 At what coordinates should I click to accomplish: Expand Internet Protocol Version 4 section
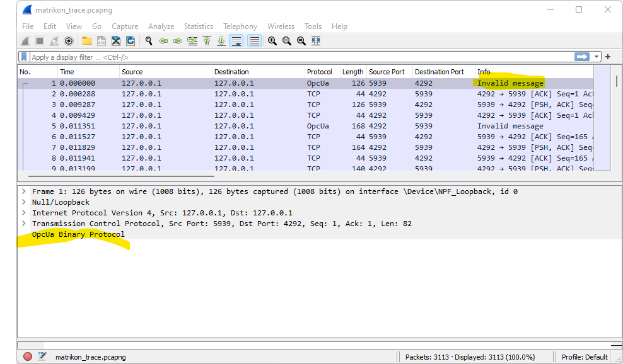tap(23, 213)
